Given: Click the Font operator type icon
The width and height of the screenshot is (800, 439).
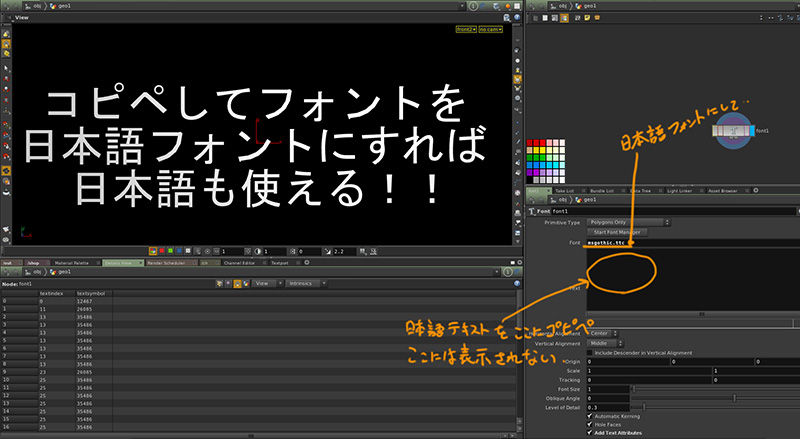Looking at the screenshot, I should (x=531, y=211).
